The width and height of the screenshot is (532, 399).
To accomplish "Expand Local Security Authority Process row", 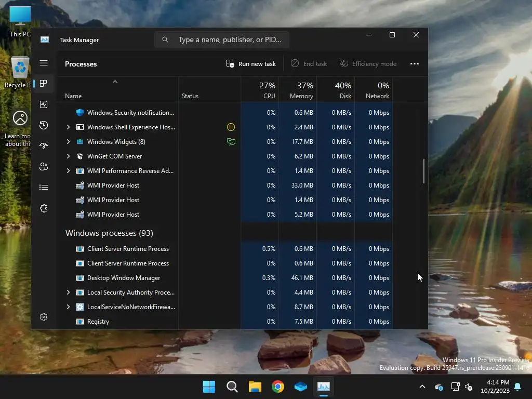I will tap(68, 292).
